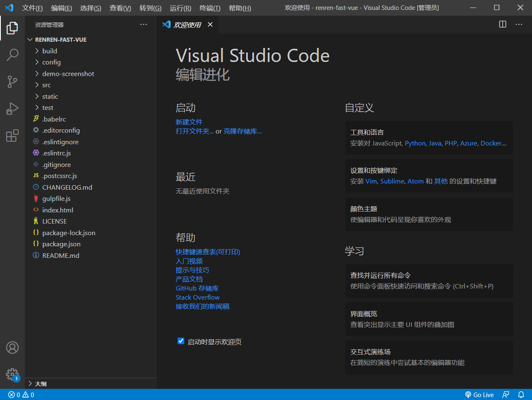Open the Accounts icon in activity bar
The image size is (532, 400).
[x=12, y=348]
